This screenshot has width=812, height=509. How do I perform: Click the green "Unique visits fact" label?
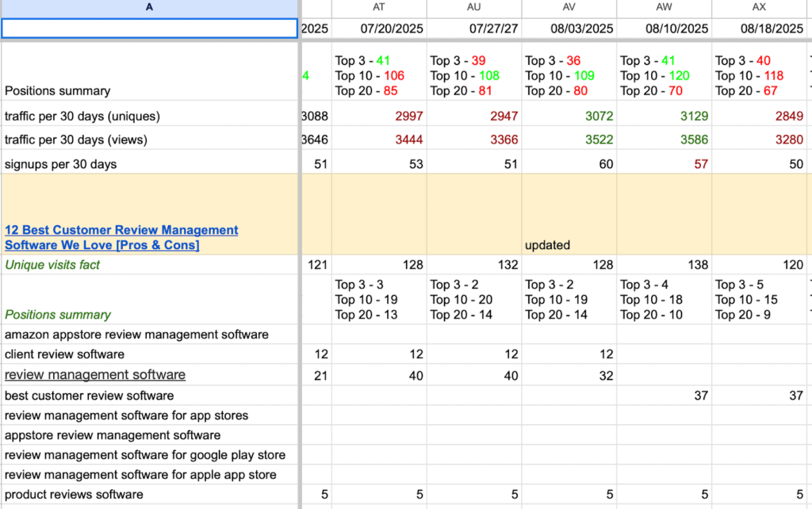click(52, 265)
